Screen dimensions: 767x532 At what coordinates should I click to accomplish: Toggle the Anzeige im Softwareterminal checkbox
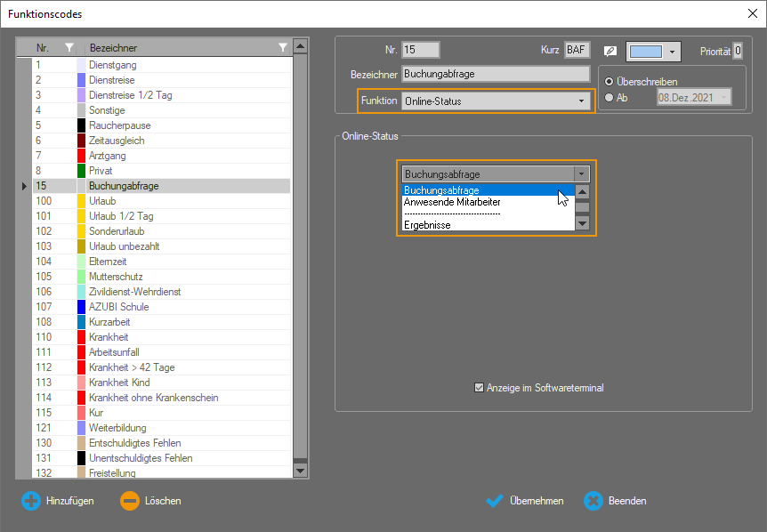[480, 388]
